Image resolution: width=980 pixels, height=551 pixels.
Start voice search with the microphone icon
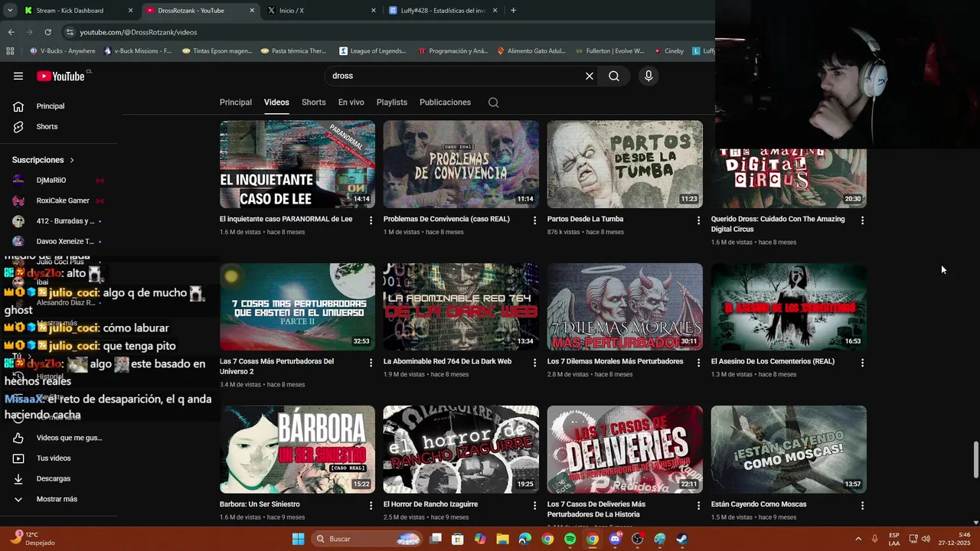(648, 76)
